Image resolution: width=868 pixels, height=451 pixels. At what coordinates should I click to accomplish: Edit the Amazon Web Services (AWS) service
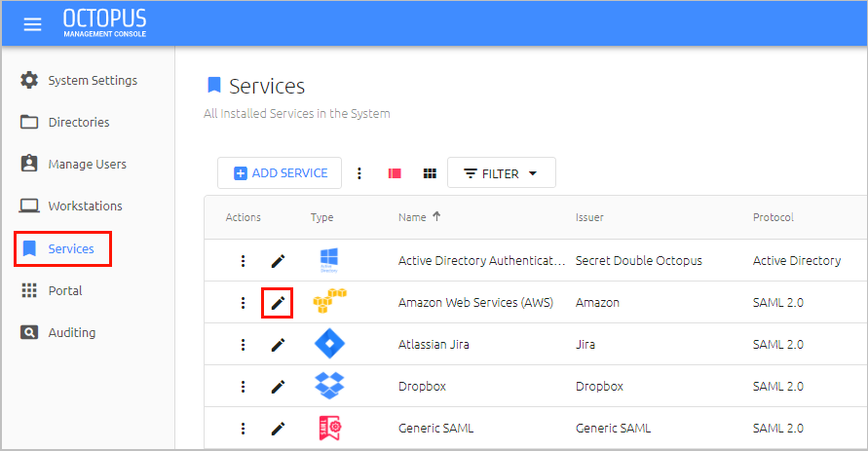pyautogui.click(x=278, y=303)
